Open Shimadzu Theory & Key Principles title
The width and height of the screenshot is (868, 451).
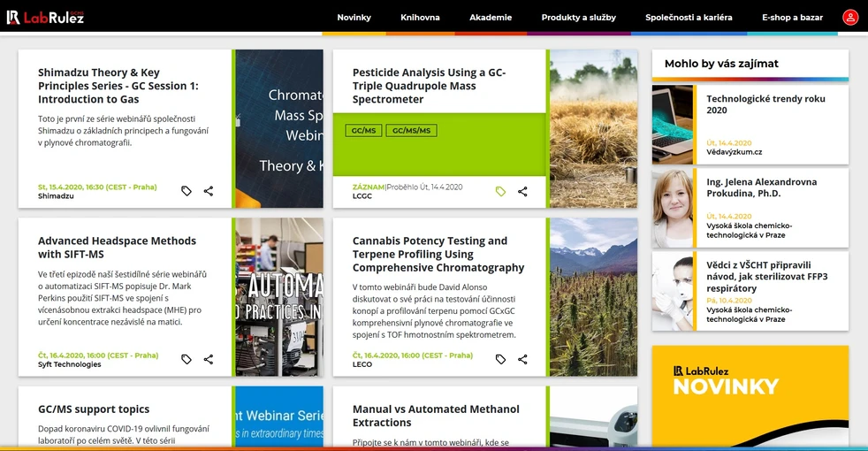118,86
